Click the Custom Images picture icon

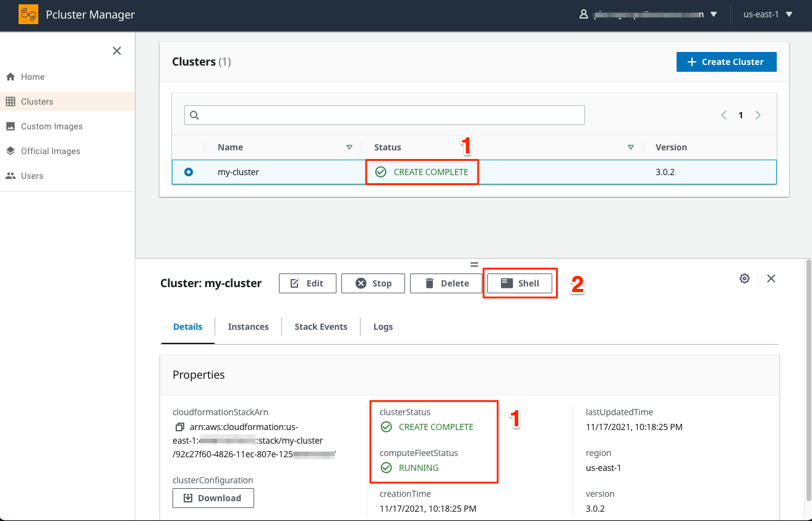point(11,126)
